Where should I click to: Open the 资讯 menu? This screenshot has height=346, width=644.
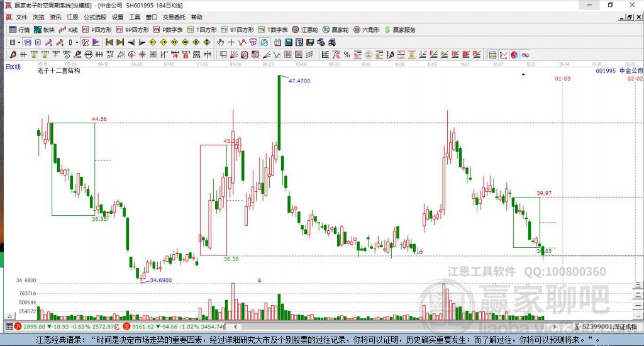click(55, 17)
